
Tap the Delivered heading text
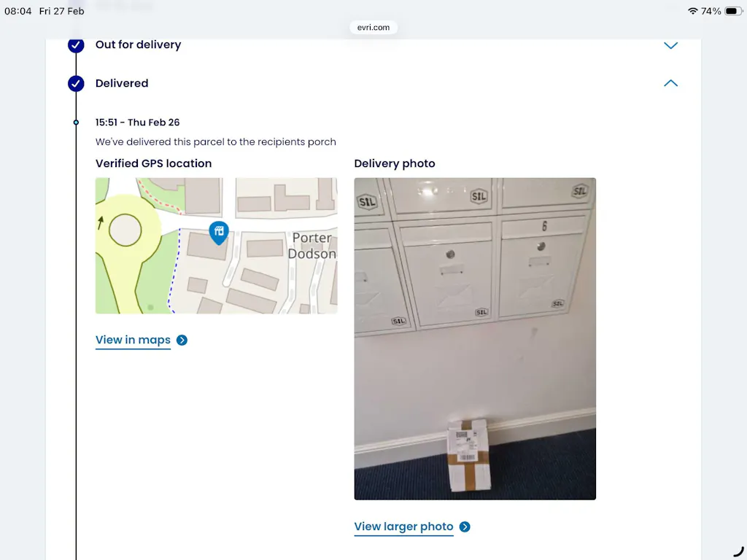coord(122,83)
